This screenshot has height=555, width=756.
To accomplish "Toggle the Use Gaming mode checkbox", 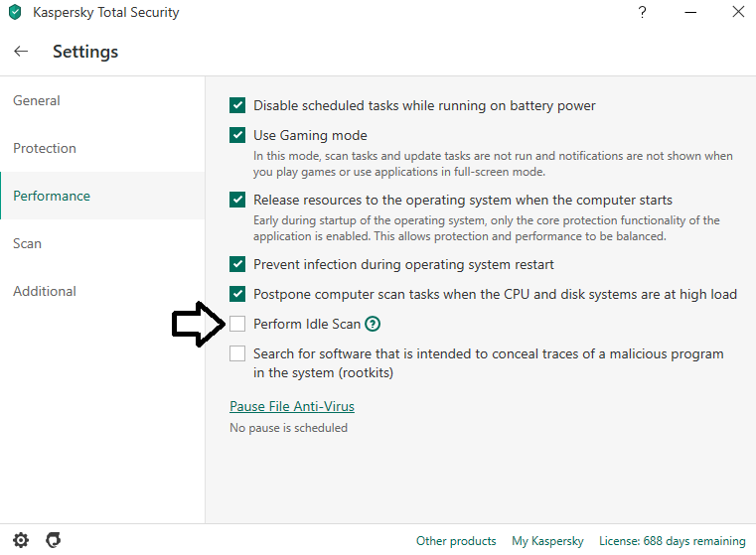I will 237,135.
